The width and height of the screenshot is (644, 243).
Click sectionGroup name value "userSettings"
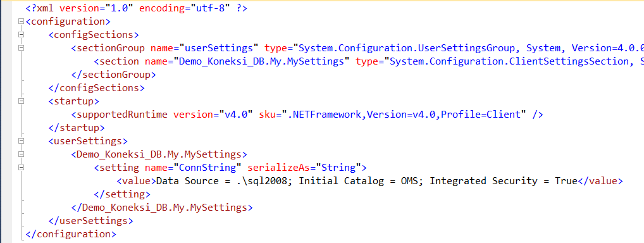point(220,47)
